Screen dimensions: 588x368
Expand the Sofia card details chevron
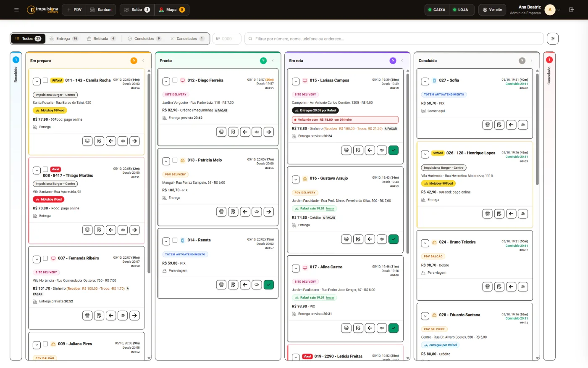tap(425, 81)
